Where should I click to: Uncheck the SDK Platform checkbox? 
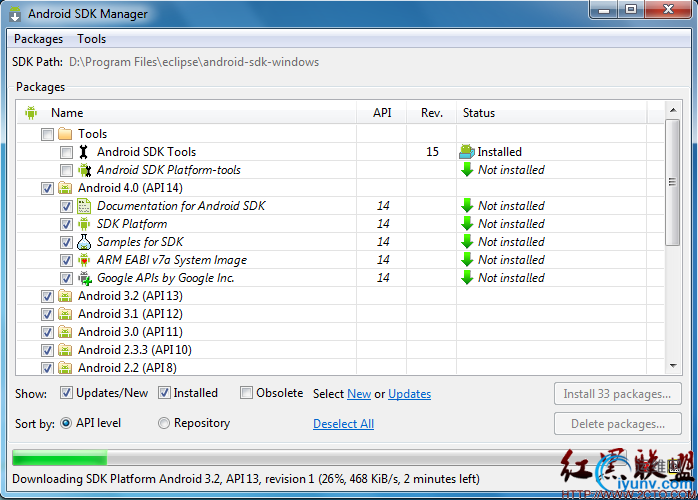pyautogui.click(x=66, y=224)
